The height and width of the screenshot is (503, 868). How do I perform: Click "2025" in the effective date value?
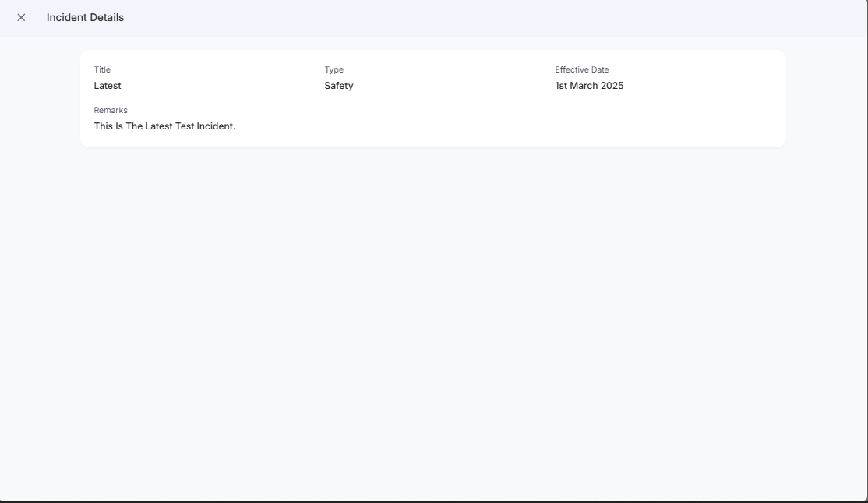point(612,86)
